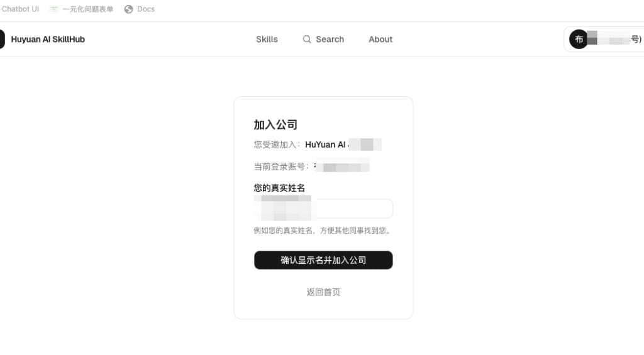Open the Search navigation item

click(x=323, y=40)
